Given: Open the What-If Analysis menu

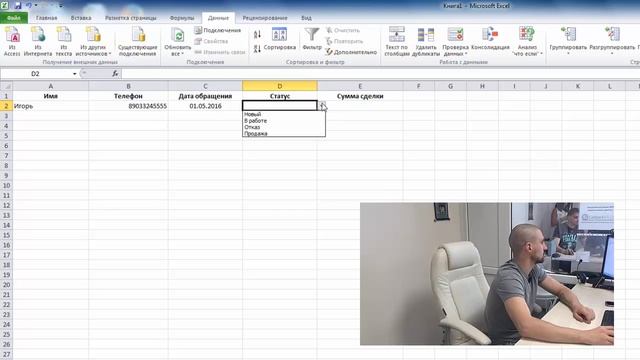Looking at the screenshot, I should pyautogui.click(x=527, y=41).
